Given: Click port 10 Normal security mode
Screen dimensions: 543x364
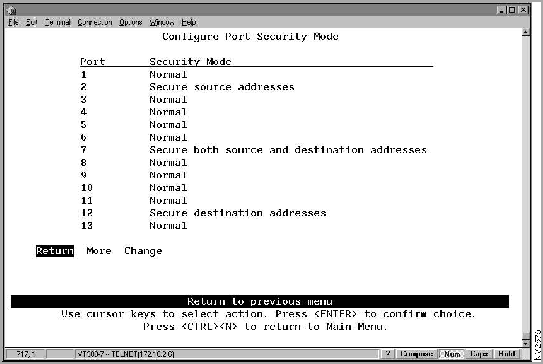Looking at the screenshot, I should pyautogui.click(x=168, y=188).
